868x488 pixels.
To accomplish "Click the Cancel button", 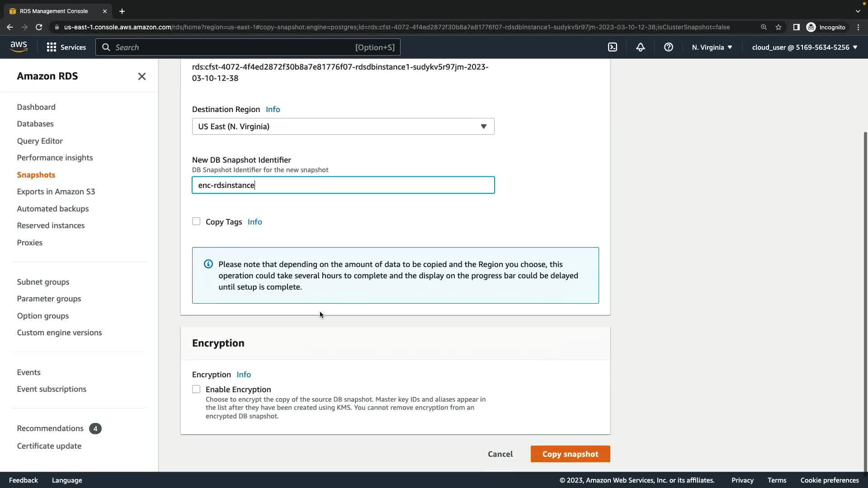I will [x=500, y=454].
